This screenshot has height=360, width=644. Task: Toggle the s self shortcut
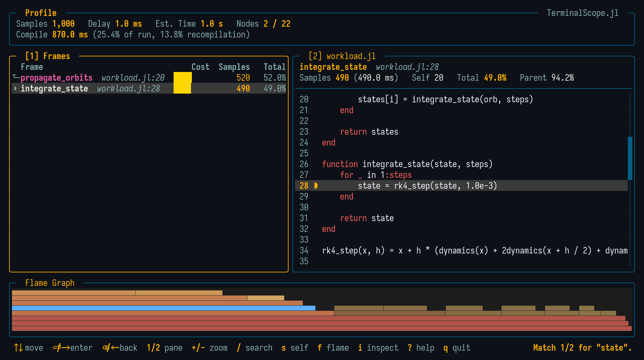point(295,348)
